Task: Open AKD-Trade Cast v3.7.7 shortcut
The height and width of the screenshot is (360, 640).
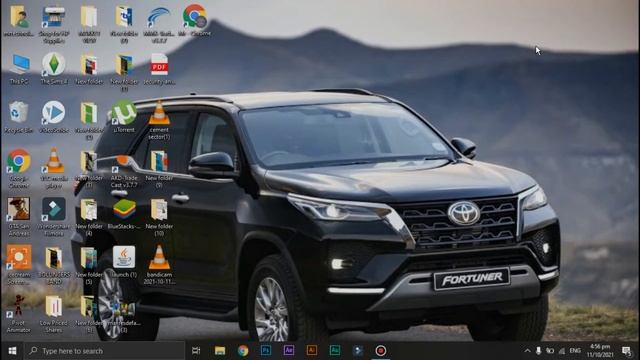Action: [x=124, y=171]
